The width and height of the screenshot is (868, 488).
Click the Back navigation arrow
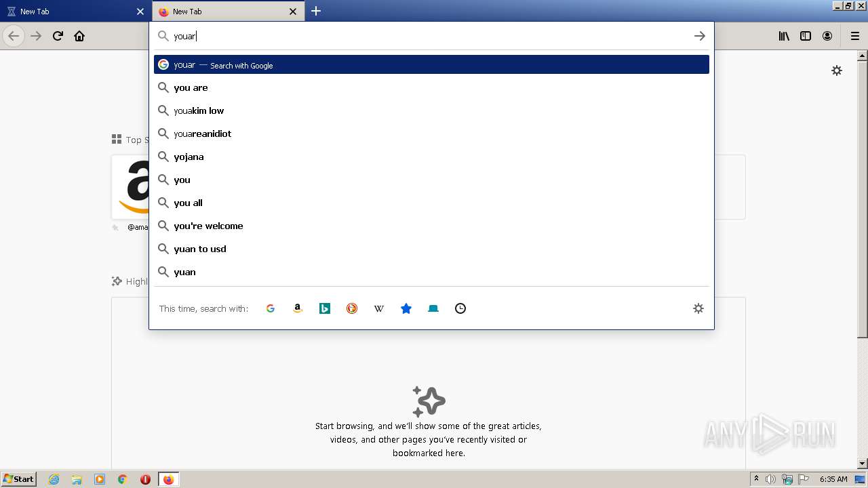(x=14, y=36)
